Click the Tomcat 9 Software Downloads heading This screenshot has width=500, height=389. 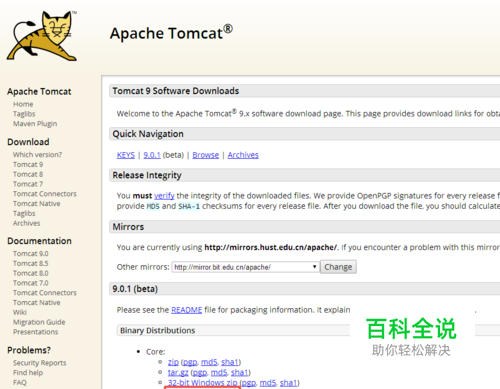(x=176, y=91)
